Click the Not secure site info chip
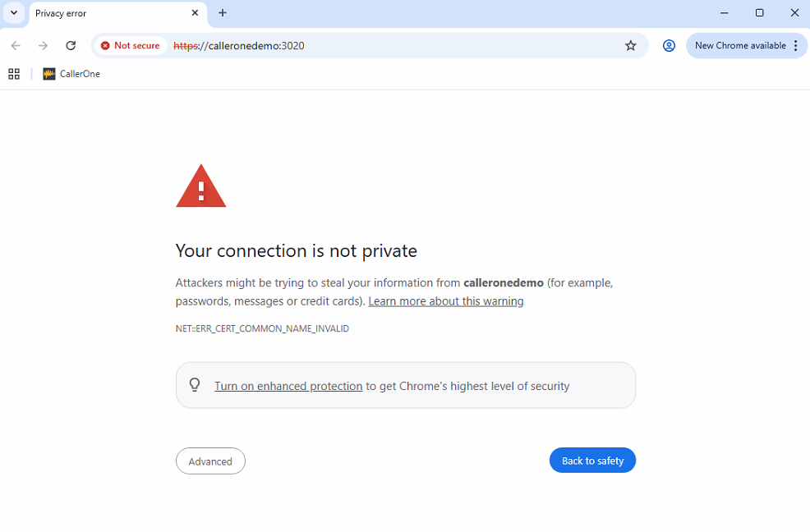The width and height of the screenshot is (810, 532). tap(130, 46)
